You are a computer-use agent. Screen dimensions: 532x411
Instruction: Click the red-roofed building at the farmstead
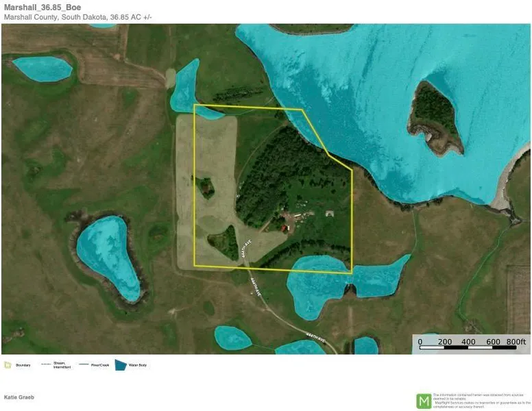[285, 225]
